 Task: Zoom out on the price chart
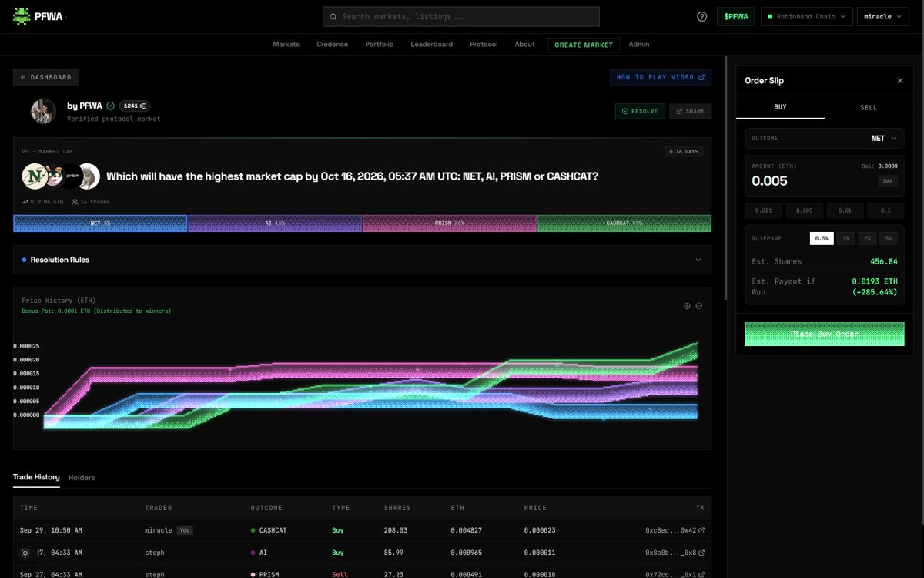699,306
